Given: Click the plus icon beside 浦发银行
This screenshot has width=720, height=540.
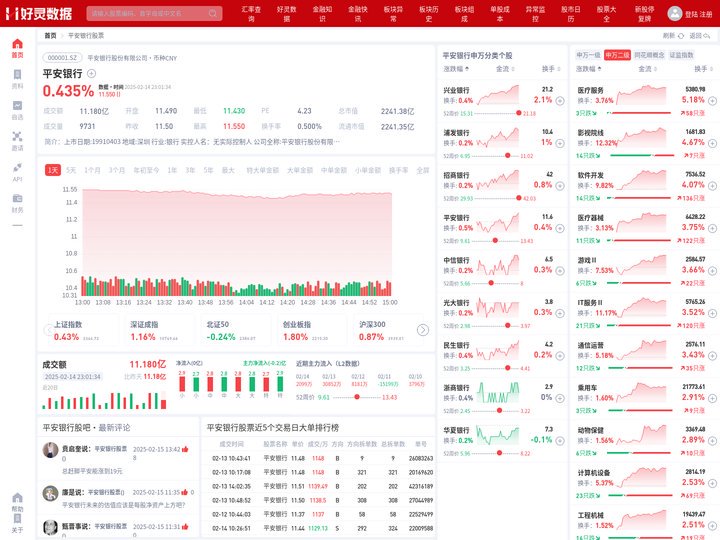Looking at the screenshot, I should [x=560, y=143].
